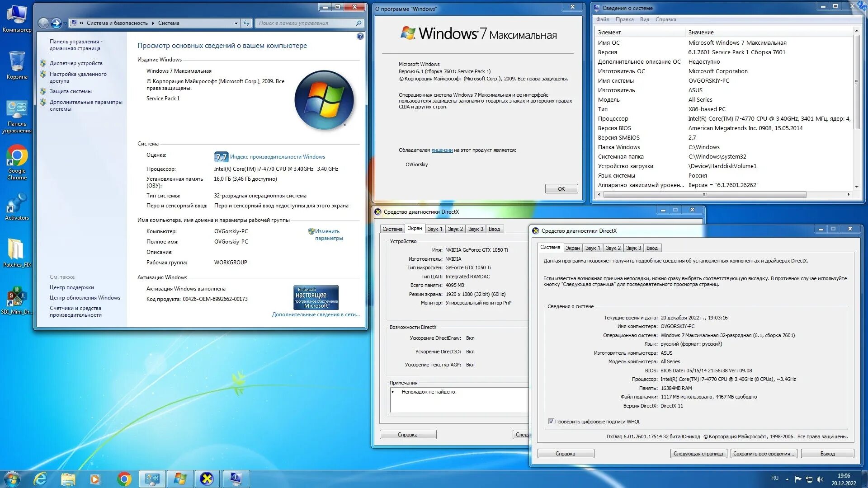Show hidden tray icons arrow
Screen dimensions: 868x488
(x=787, y=479)
